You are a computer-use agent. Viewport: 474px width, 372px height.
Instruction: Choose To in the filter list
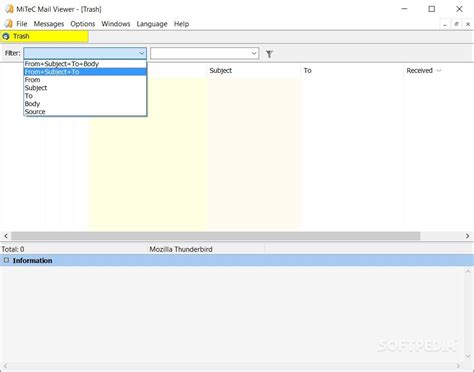[85, 96]
